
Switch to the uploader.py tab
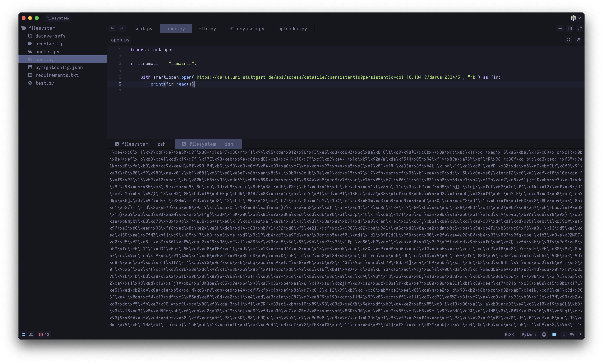pos(292,29)
